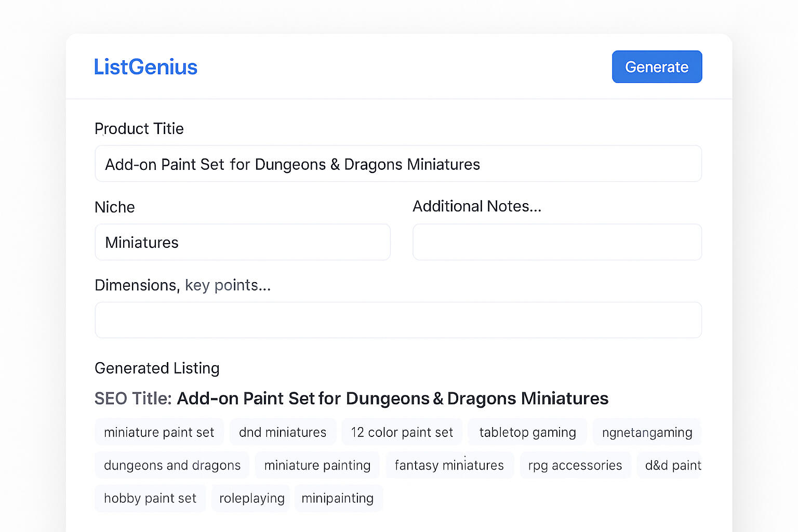Click the Niche input containing Miniatures

(x=243, y=242)
